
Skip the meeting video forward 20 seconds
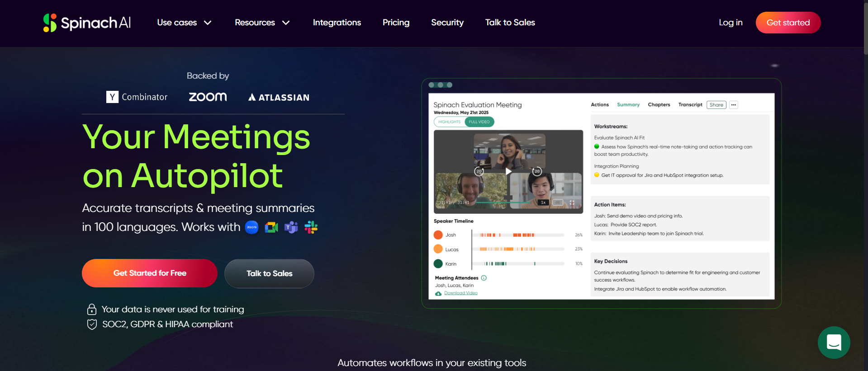tap(537, 171)
